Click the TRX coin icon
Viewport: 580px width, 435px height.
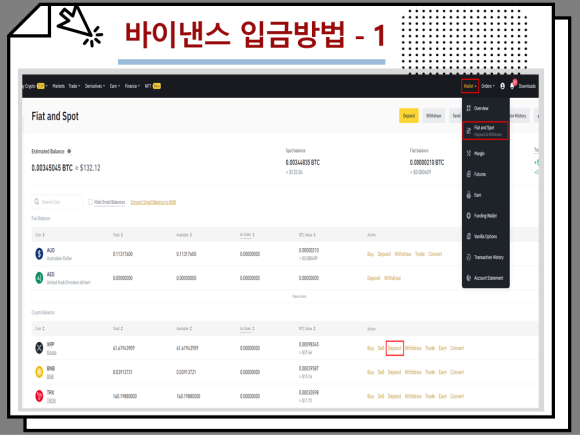tap(39, 396)
